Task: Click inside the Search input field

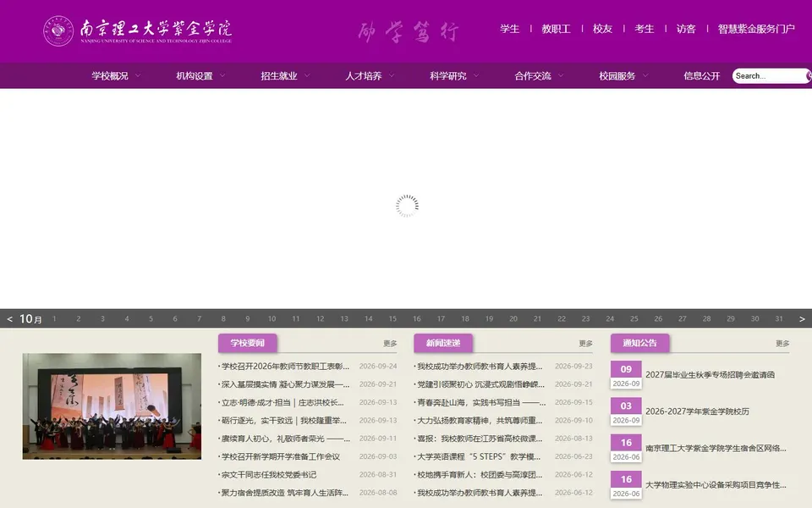Action: point(769,75)
